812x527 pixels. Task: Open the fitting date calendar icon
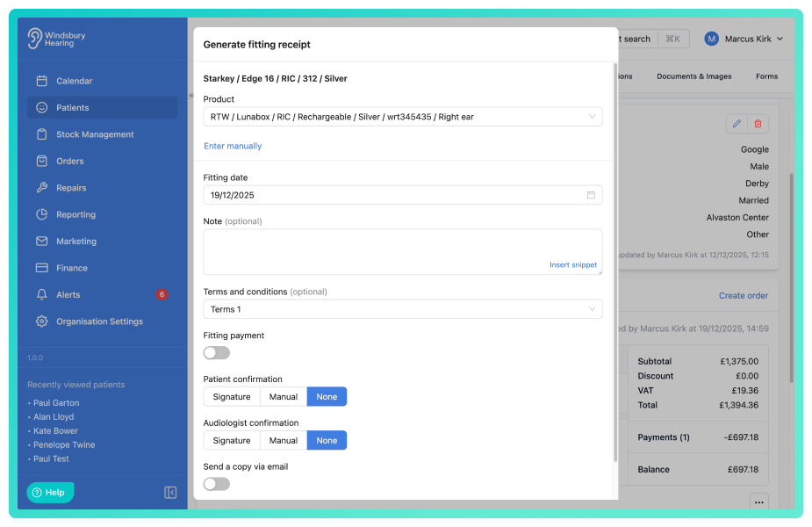click(591, 195)
